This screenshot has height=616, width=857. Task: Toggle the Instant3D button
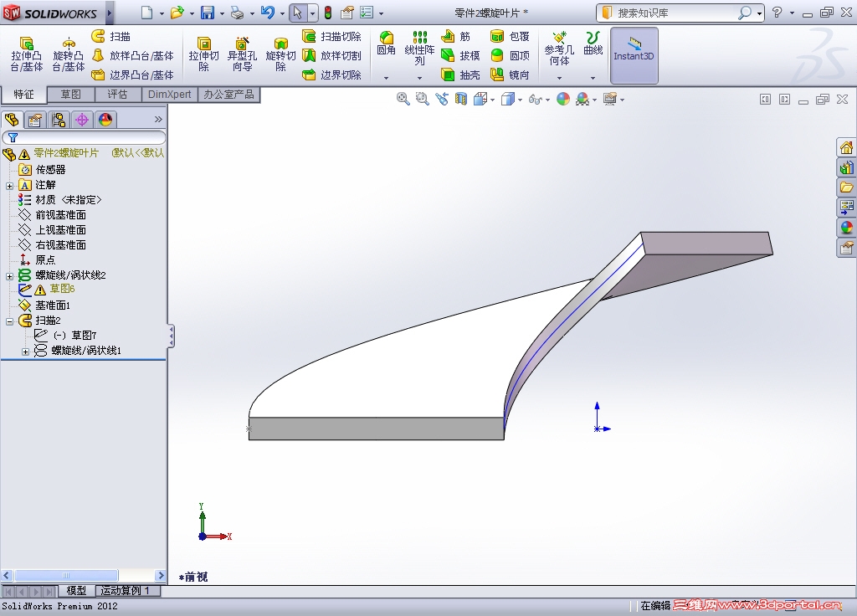coord(634,55)
